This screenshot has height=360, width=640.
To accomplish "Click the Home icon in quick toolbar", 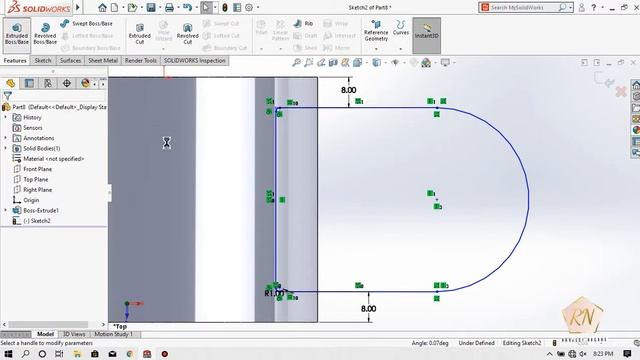I will (x=102, y=7).
